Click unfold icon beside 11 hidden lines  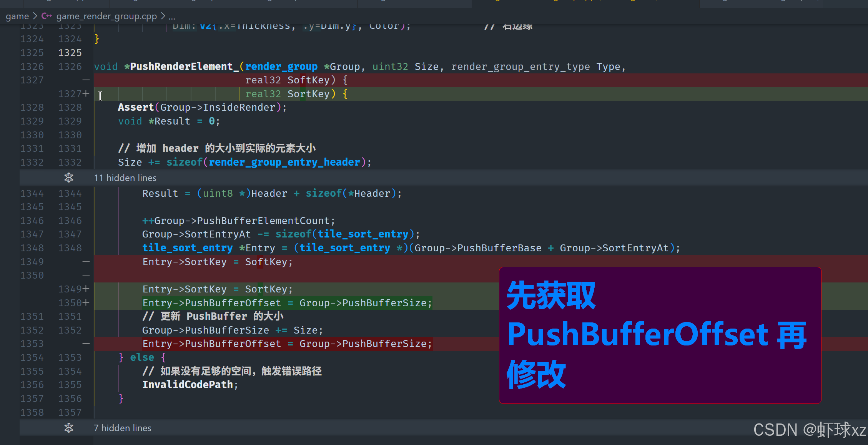click(69, 178)
